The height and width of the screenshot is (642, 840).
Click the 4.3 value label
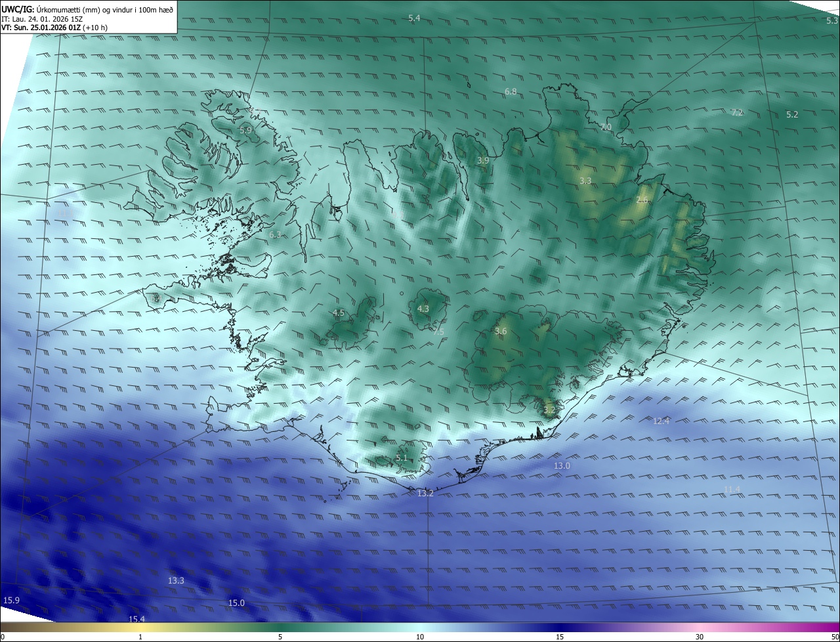(x=423, y=309)
